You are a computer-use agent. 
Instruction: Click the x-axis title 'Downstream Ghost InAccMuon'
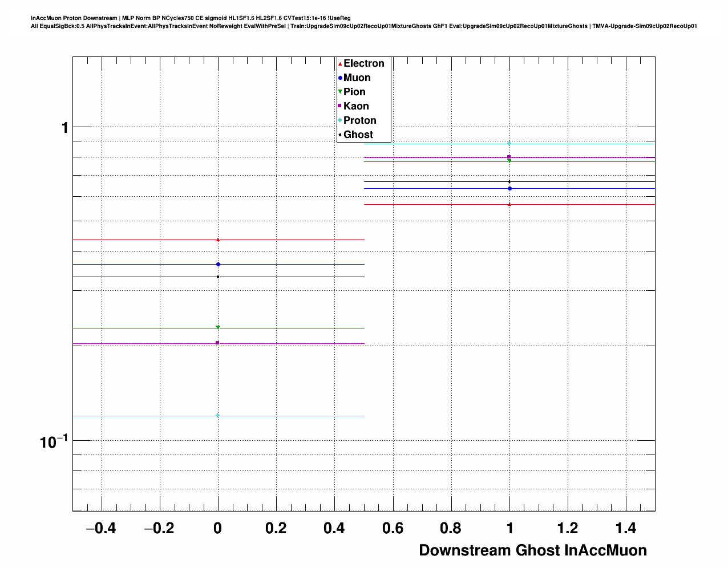tap(533, 550)
